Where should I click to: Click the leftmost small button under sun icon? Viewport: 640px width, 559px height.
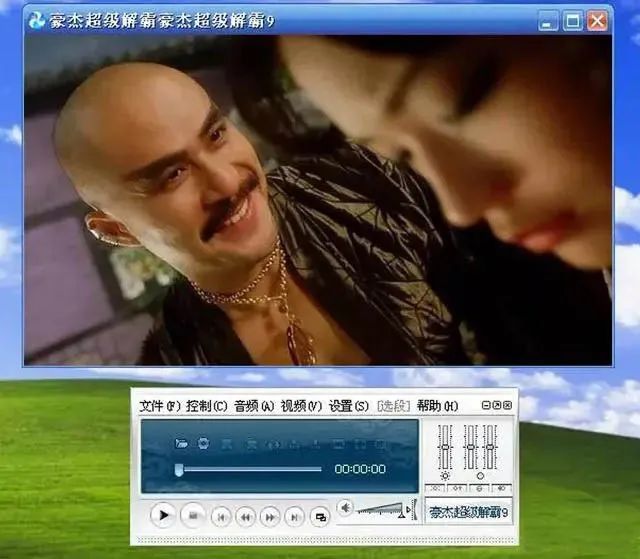[x=435, y=488]
